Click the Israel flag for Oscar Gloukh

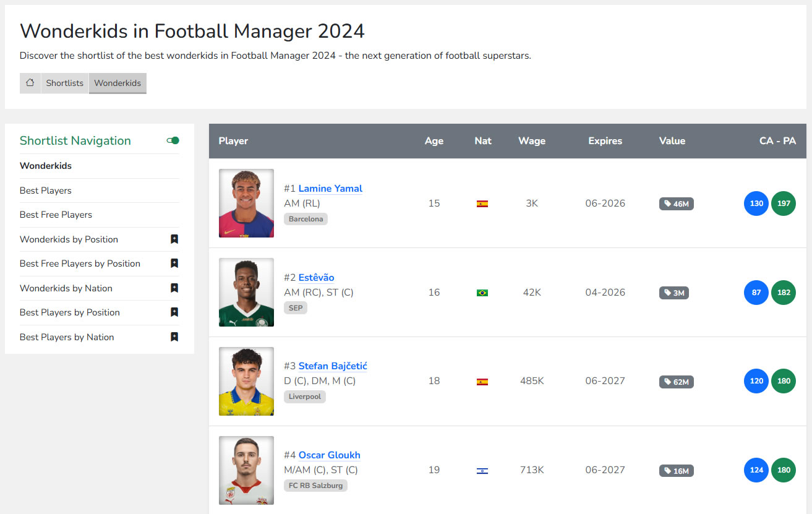pos(482,471)
